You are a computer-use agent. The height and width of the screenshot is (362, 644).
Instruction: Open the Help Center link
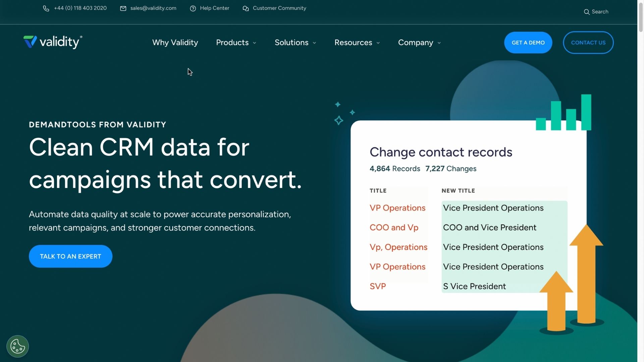click(x=215, y=8)
